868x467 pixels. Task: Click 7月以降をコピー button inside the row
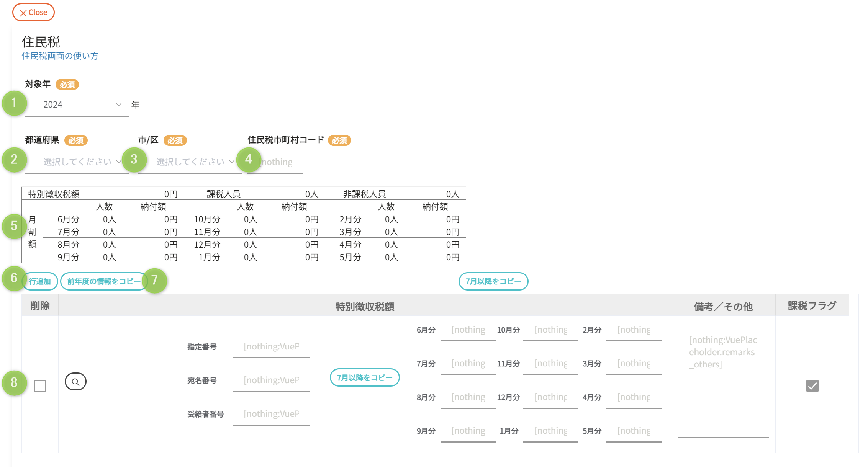(x=365, y=377)
